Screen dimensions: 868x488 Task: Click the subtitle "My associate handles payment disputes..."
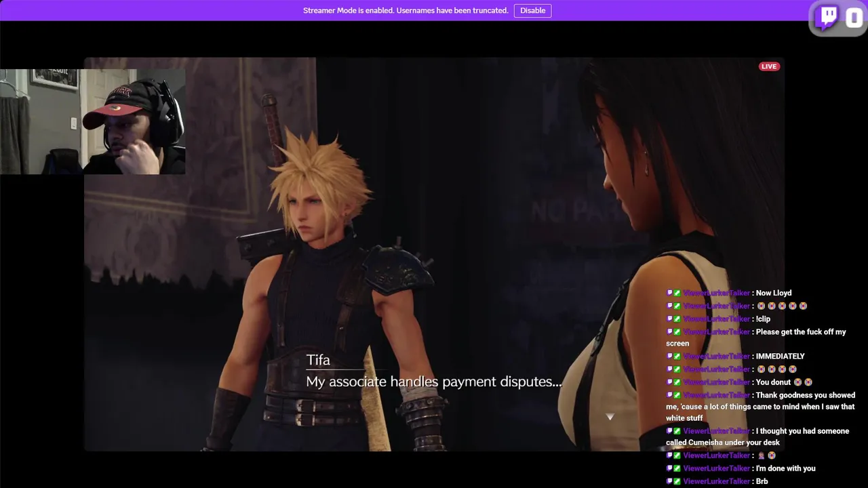click(434, 382)
